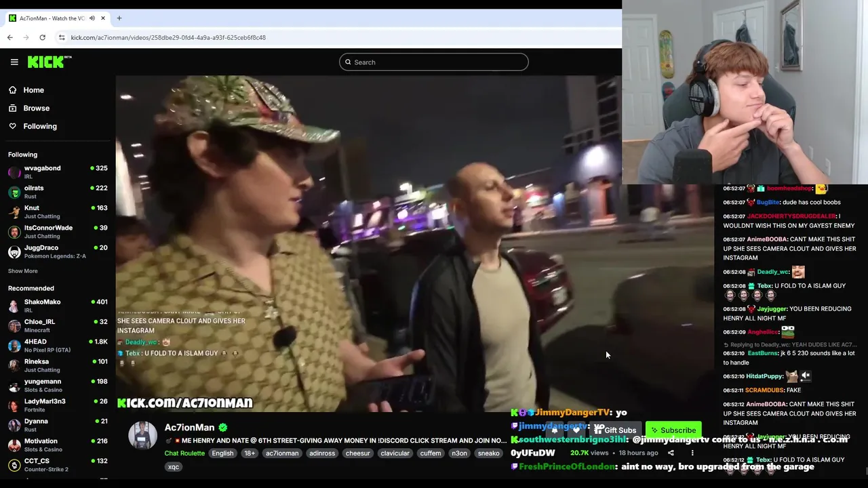Screen dimensions: 868x488
Task: Open ShakoMako recommended channel
Action: pos(58,306)
